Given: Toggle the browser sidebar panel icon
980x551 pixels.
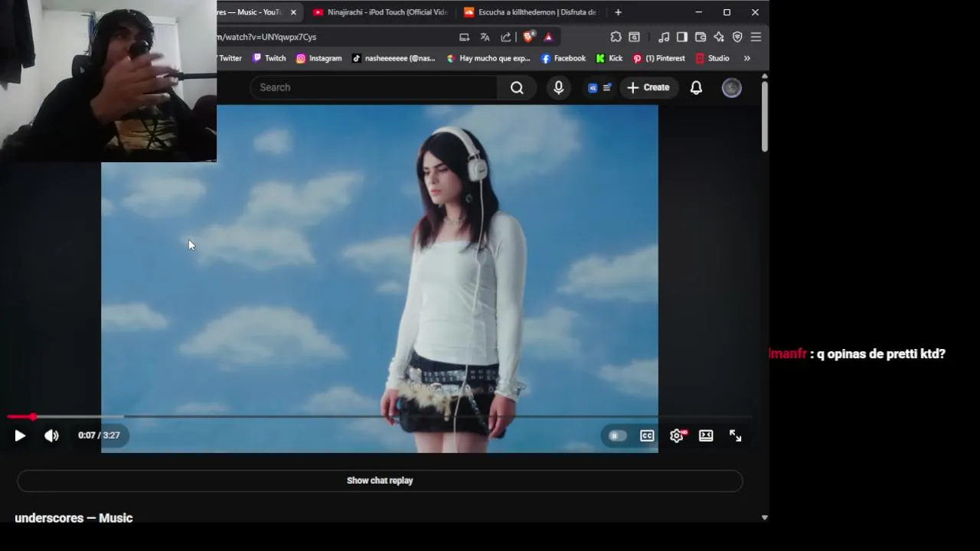Looking at the screenshot, I should point(681,37).
